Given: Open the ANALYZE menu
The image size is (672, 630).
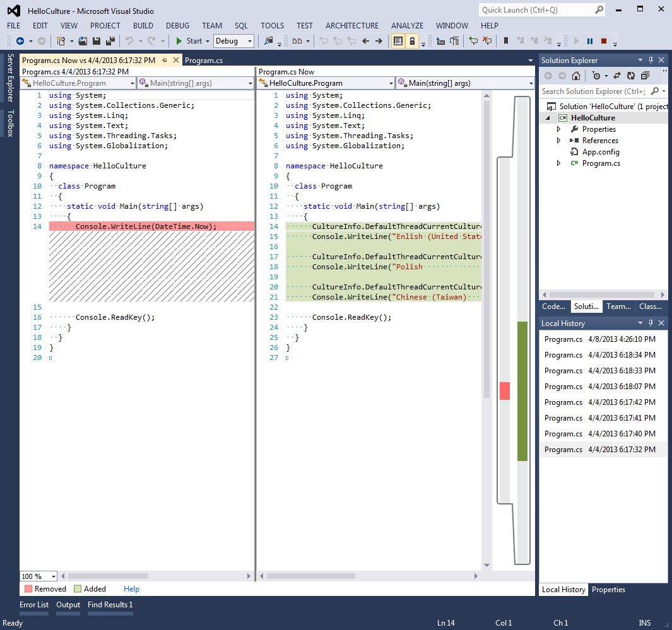Looking at the screenshot, I should point(407,26).
